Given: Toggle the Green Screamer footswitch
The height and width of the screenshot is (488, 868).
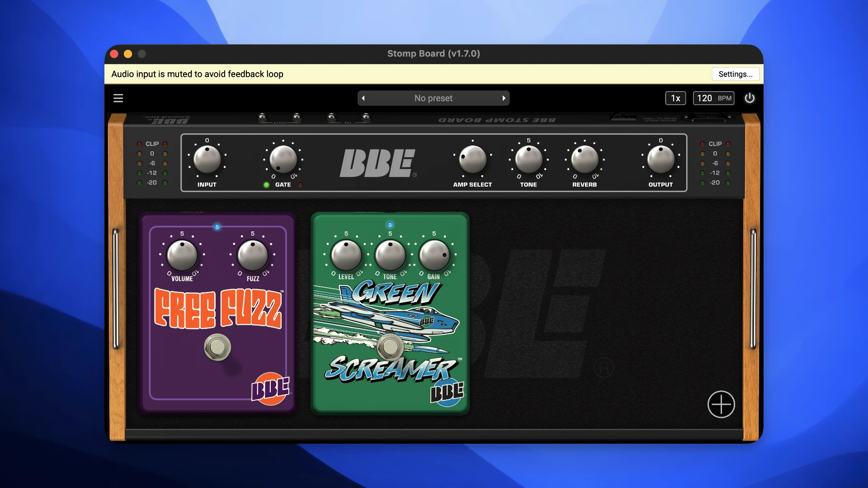Looking at the screenshot, I should (390, 347).
